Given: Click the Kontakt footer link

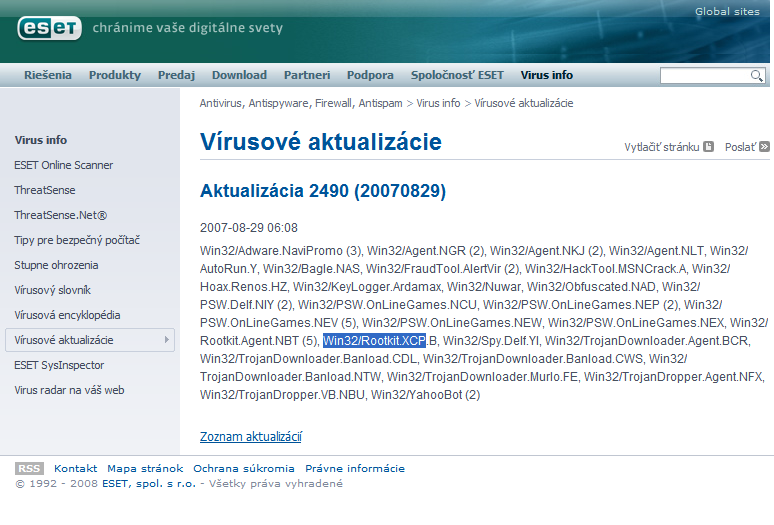Looking at the screenshot, I should coord(76,468).
